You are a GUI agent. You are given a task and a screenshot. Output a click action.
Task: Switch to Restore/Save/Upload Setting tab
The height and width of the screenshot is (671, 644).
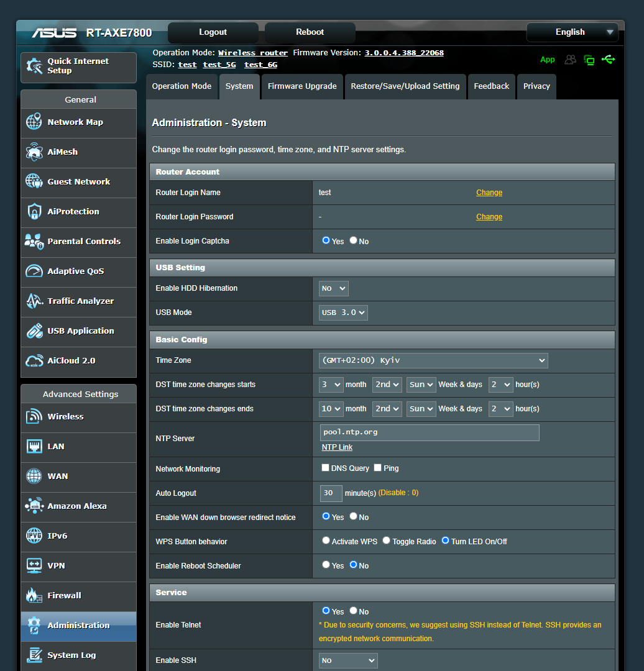tap(405, 86)
